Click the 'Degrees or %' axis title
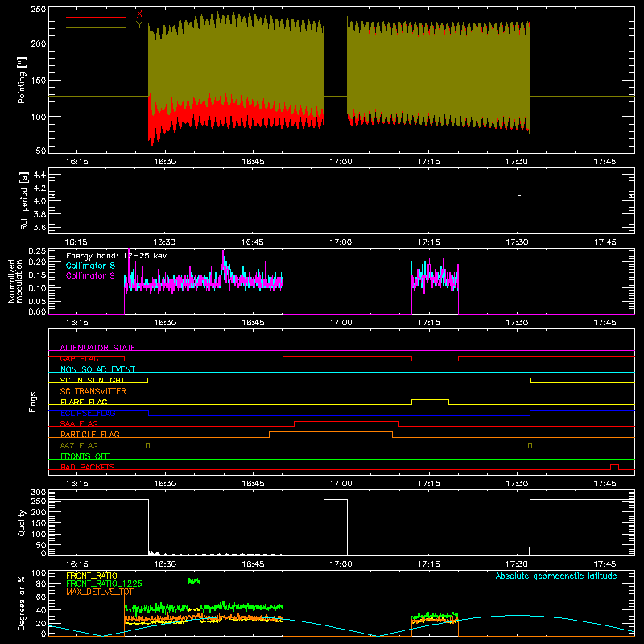The image size is (644, 644). tap(22, 603)
